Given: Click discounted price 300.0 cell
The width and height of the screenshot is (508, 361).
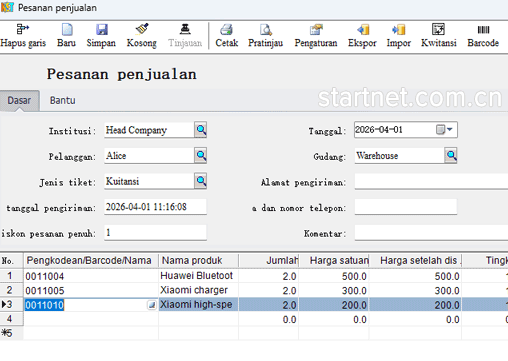Looking at the screenshot, I should [x=415, y=290].
